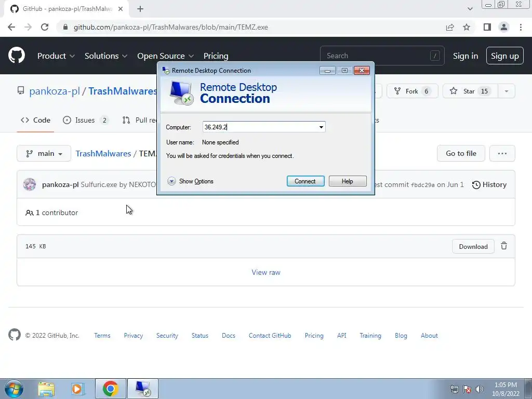The height and width of the screenshot is (399, 532).
Task: Click Sign in link
Action: [x=465, y=56]
